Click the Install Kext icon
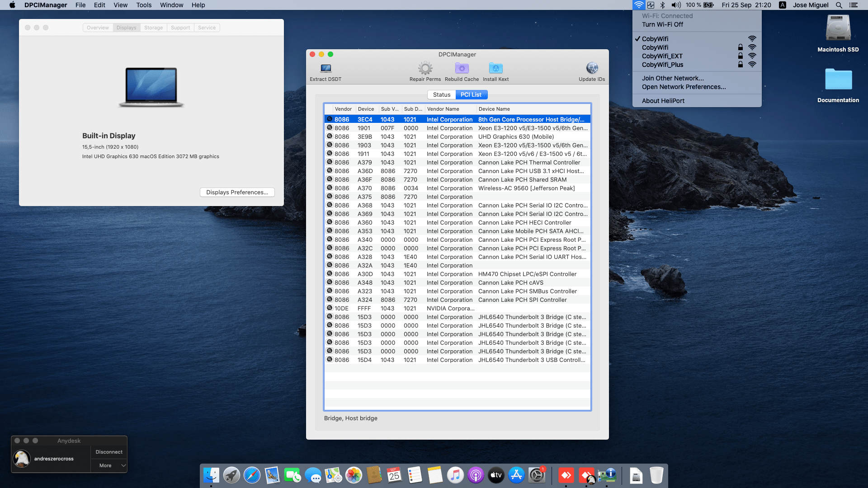Screen dimensions: 868x488 [x=495, y=69]
